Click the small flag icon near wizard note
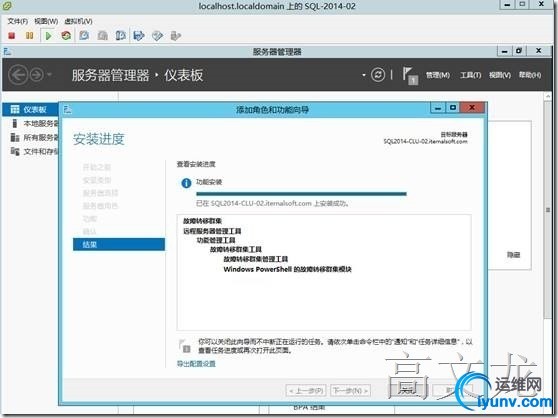Image resolution: width=558 pixels, height=418 pixels. [184, 346]
